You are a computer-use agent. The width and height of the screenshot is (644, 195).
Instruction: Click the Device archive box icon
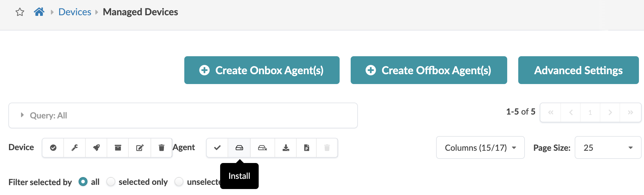(x=118, y=148)
